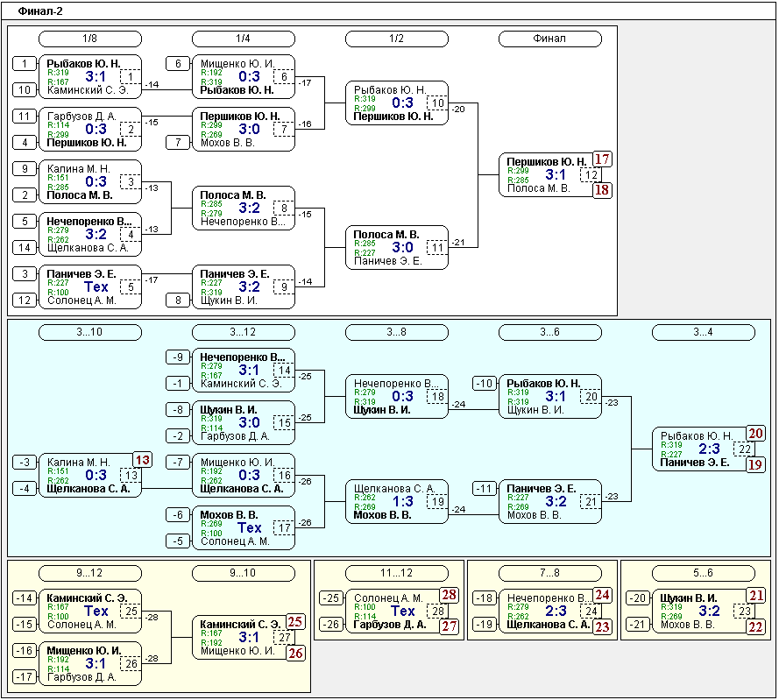The width and height of the screenshot is (779, 700).
Task: Click the 1:3 score of Щелканова vs Мохов
Action: click(x=402, y=502)
